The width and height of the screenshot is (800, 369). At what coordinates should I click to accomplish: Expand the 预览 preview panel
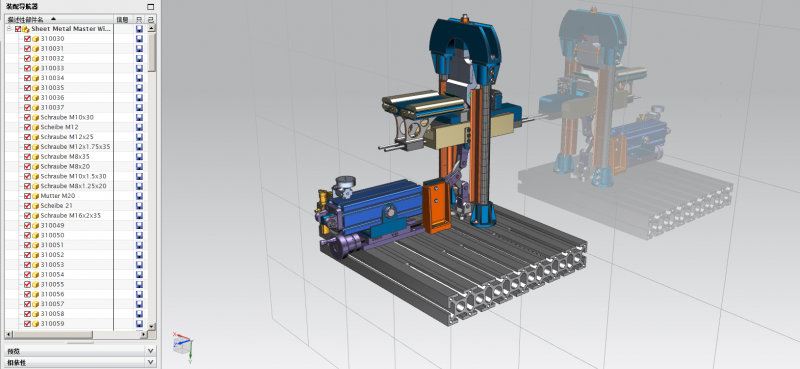150,351
